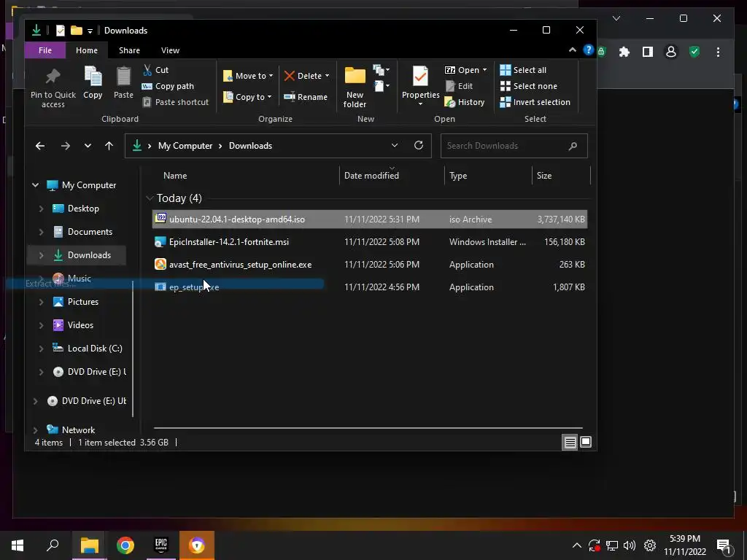Open Chrome profile avatar icon
This screenshot has height=560, width=747.
click(671, 52)
